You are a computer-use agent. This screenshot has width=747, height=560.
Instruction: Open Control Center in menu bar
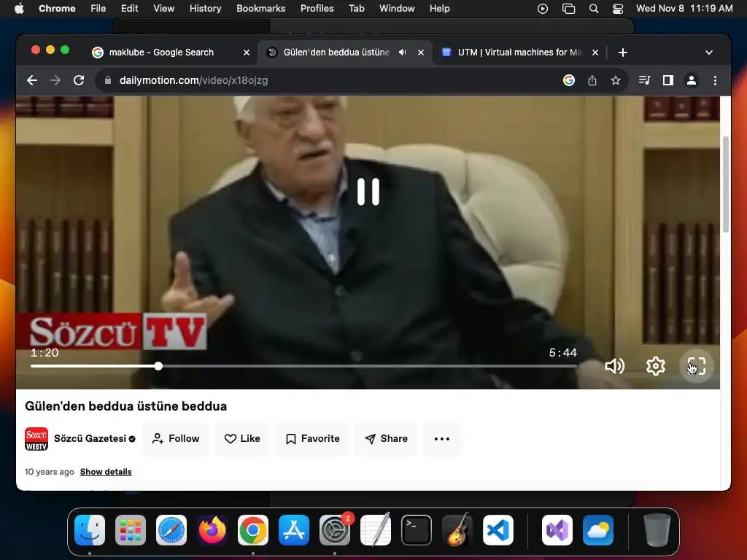point(618,9)
